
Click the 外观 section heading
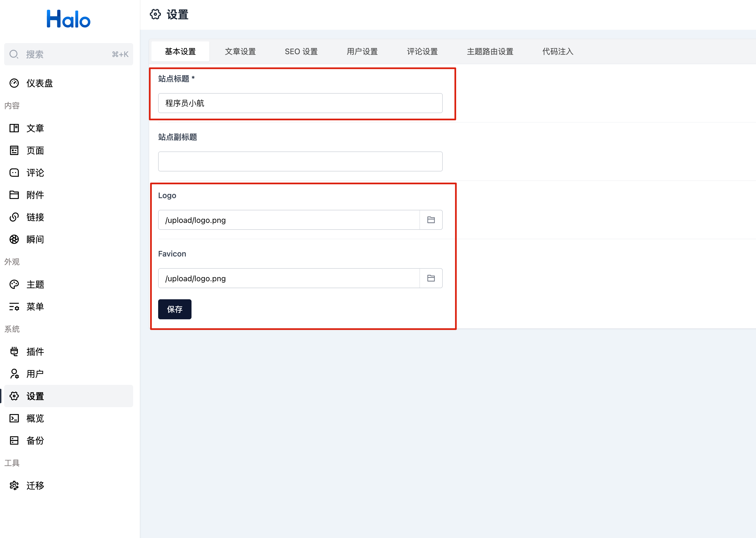point(12,262)
